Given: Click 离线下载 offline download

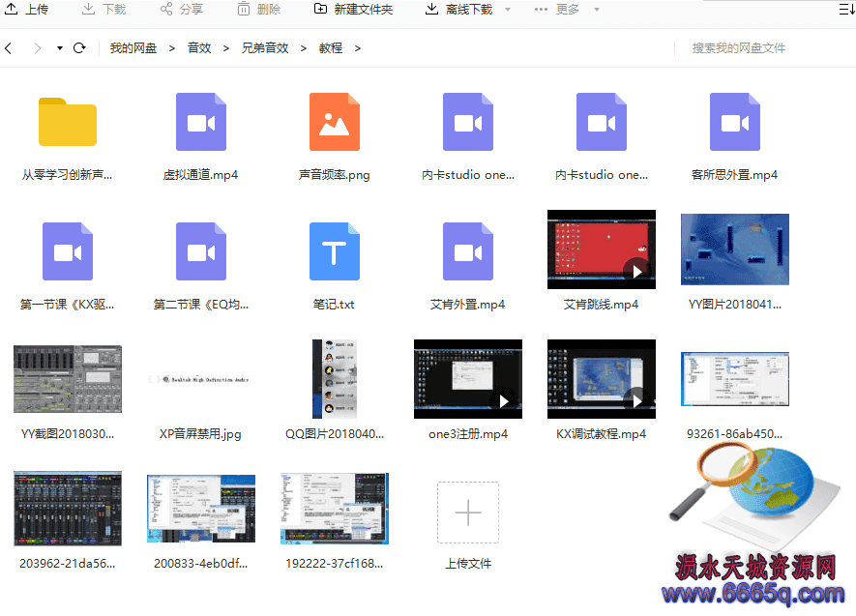Looking at the screenshot, I should tap(459, 10).
